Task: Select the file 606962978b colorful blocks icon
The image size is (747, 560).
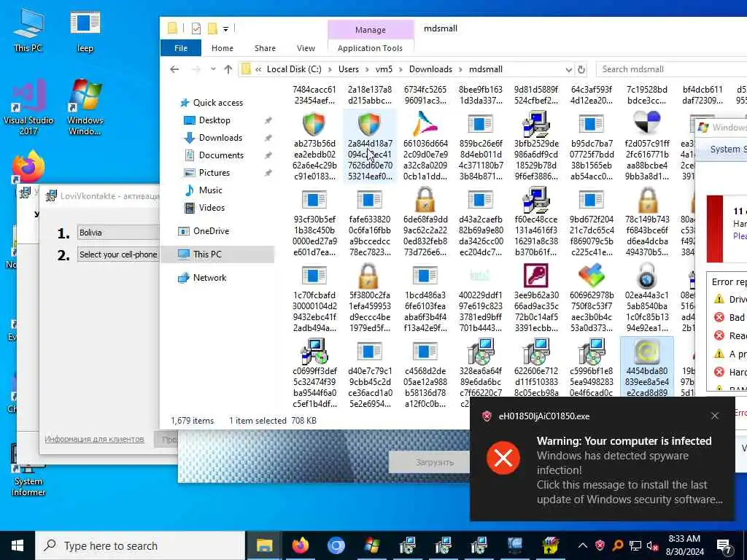Action: click(x=591, y=297)
